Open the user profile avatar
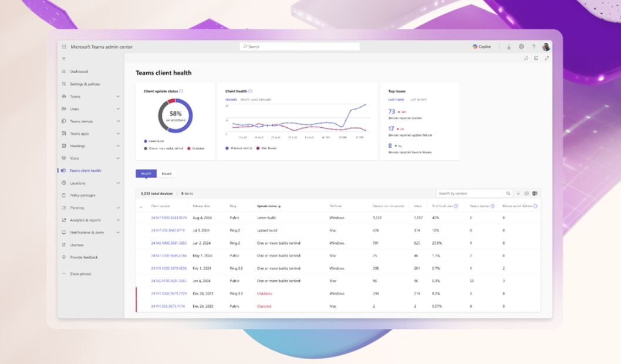This screenshot has height=364, width=621. tap(546, 47)
